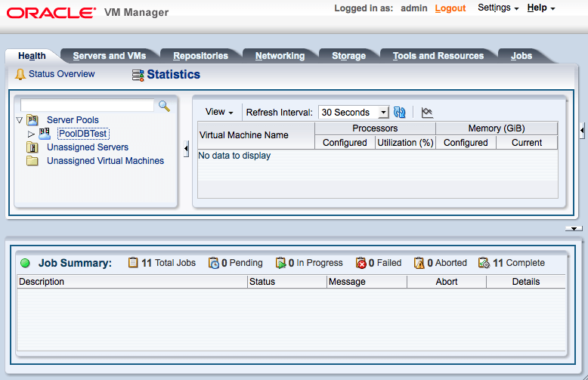Click the refresh statistics icon

pyautogui.click(x=400, y=112)
